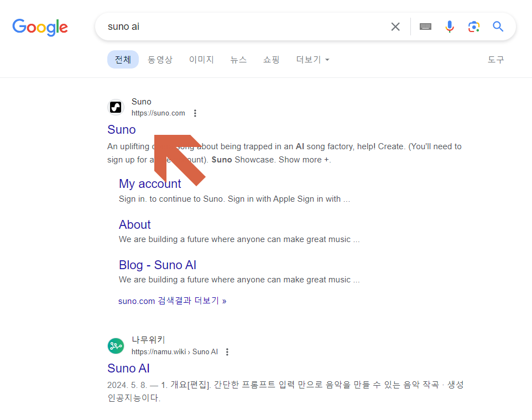
Task: Switch to the 동영상 tab
Action: 160,60
